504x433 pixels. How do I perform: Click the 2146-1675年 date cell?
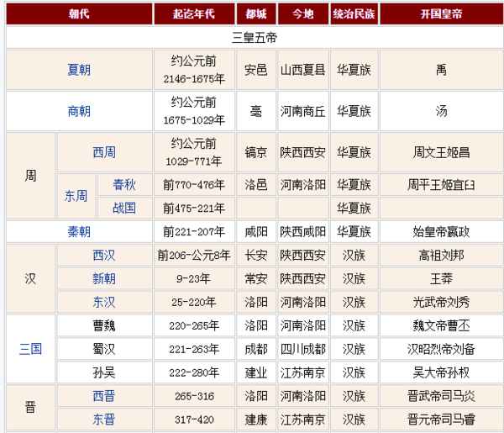tap(194, 70)
